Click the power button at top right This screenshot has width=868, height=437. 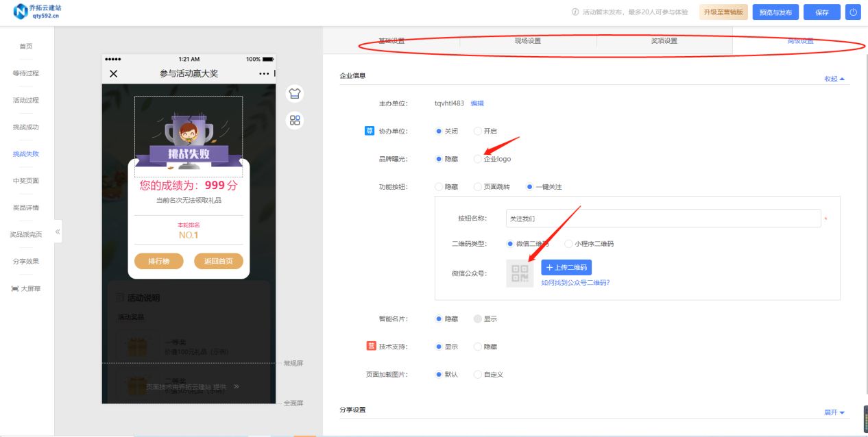[x=852, y=12]
